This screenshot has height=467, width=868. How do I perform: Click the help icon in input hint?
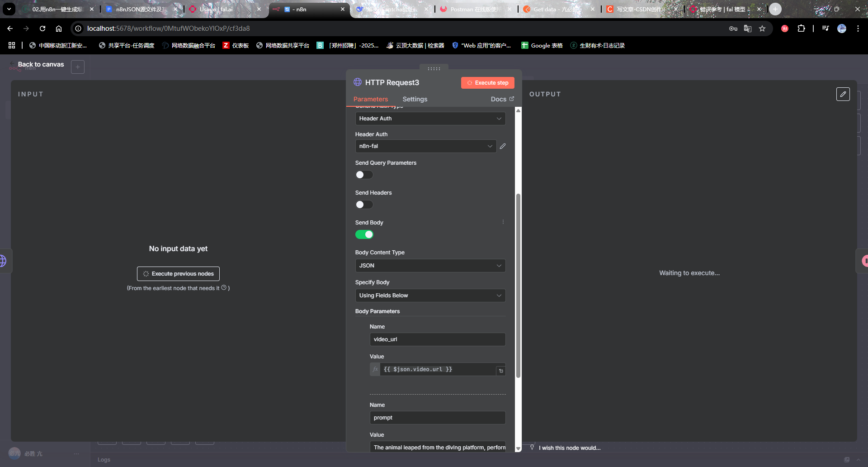[x=224, y=287]
